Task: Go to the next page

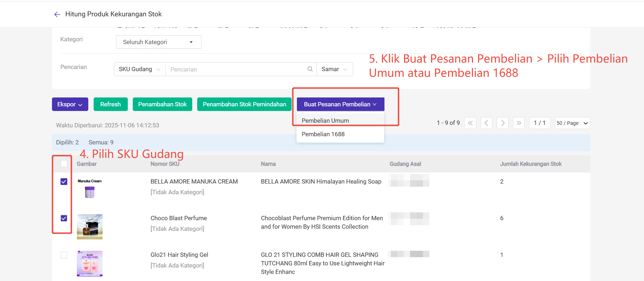Action: pos(503,123)
